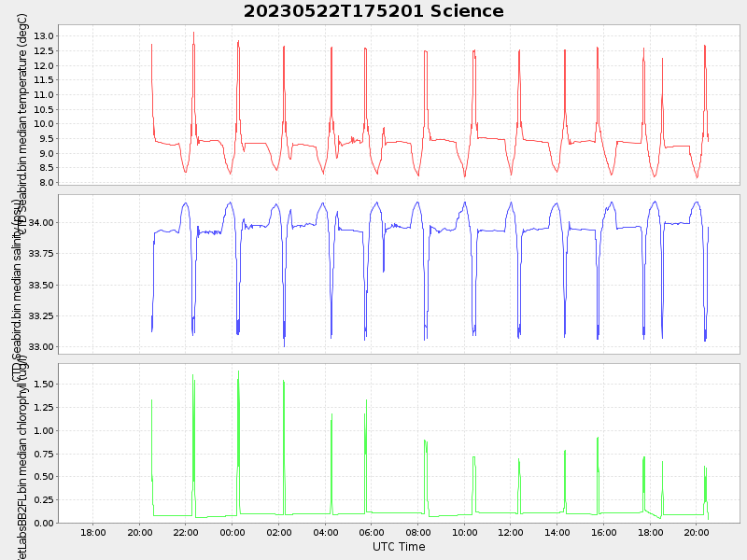Pick the 08:00 time axis tick
This screenshot has height=560, width=747.
pos(418,532)
